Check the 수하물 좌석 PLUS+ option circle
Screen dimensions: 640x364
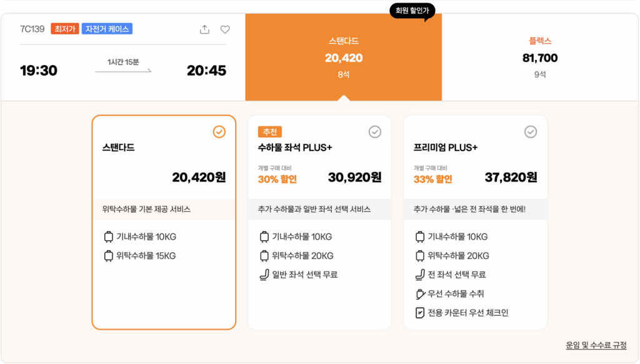point(374,132)
